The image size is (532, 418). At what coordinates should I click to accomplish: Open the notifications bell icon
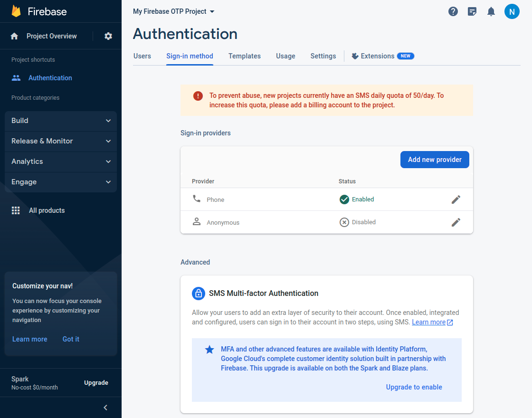coord(491,11)
